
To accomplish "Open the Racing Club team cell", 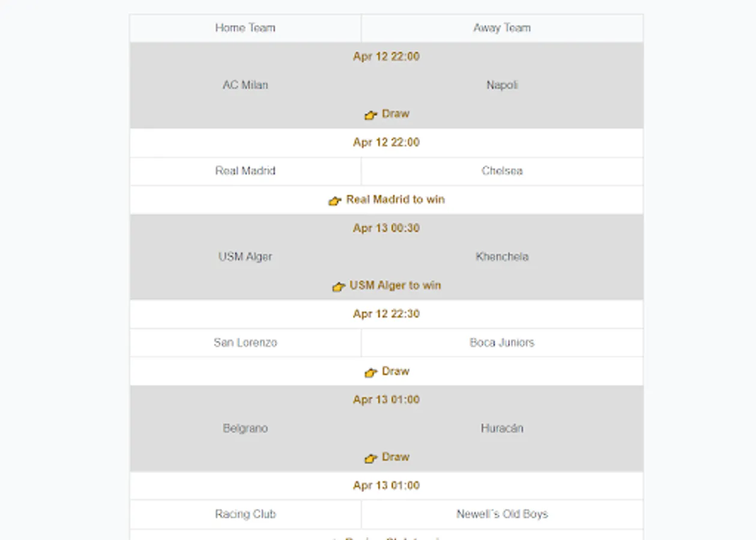I will 245,514.
